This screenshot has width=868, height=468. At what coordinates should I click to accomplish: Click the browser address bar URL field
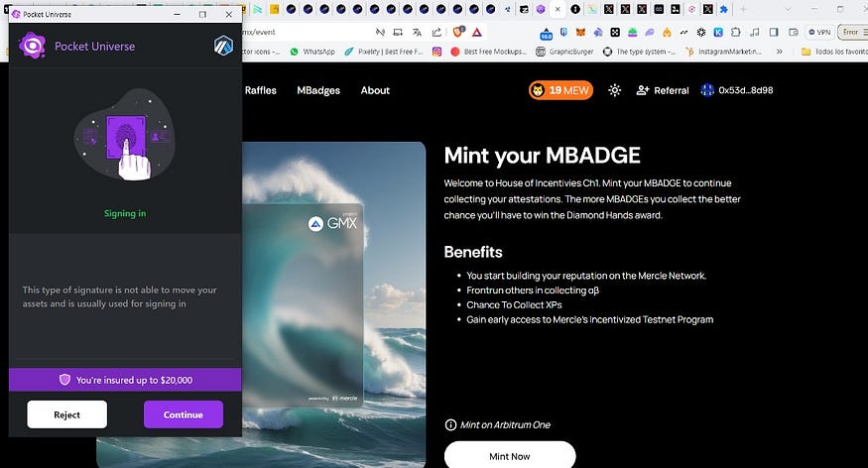pos(310,32)
